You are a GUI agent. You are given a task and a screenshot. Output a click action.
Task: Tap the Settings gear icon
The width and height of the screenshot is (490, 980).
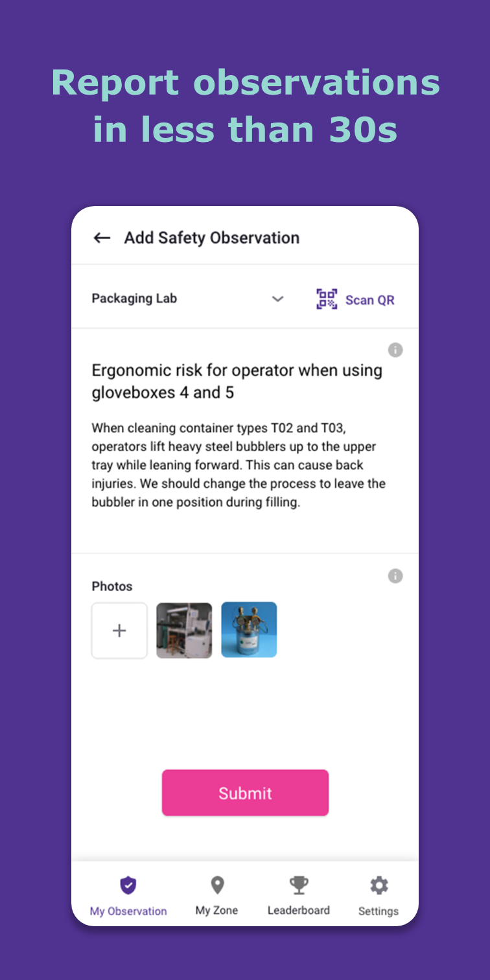(x=379, y=885)
